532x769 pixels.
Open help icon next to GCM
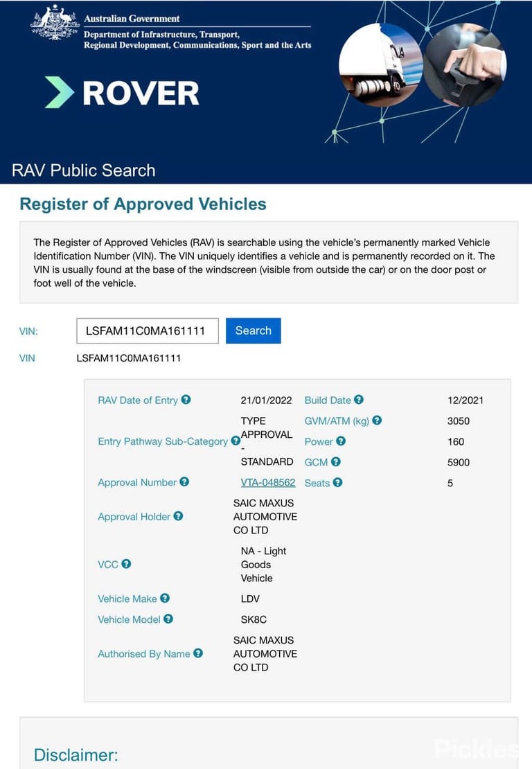click(336, 461)
